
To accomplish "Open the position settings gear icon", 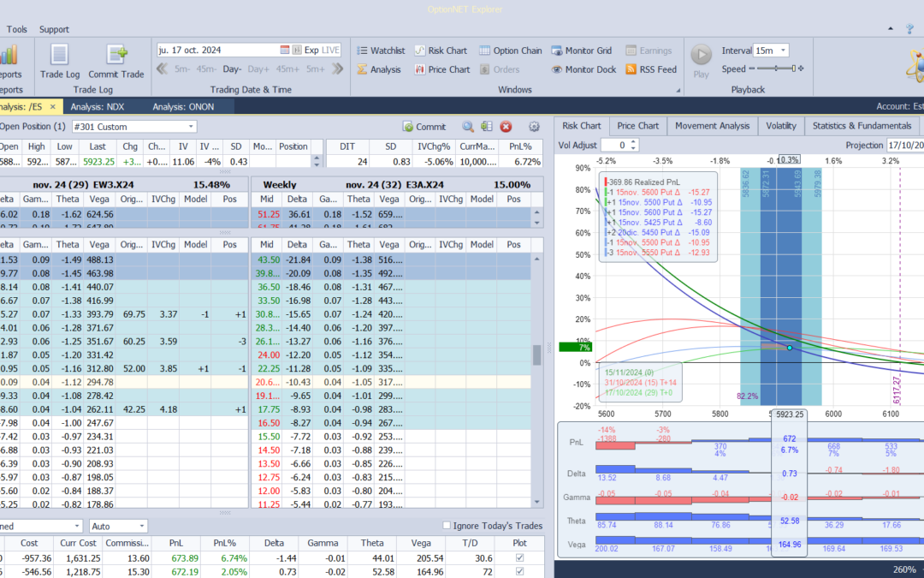I will pos(534,126).
